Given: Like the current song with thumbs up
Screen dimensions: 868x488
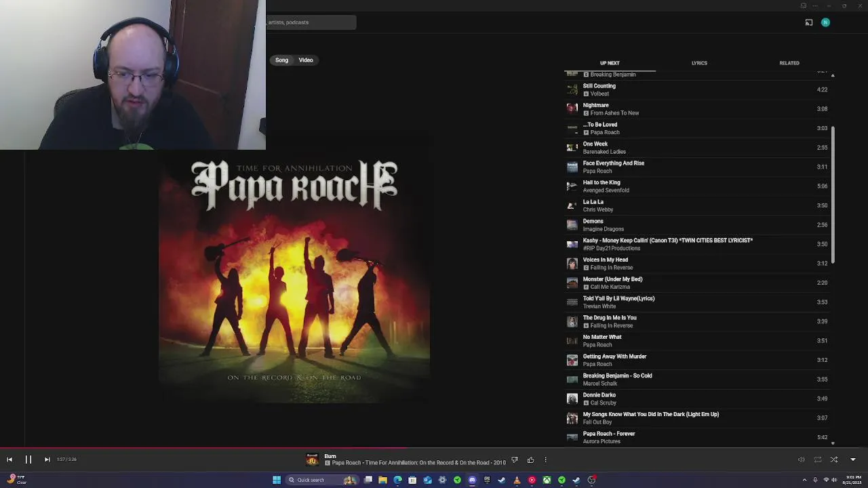Looking at the screenshot, I should (530, 460).
